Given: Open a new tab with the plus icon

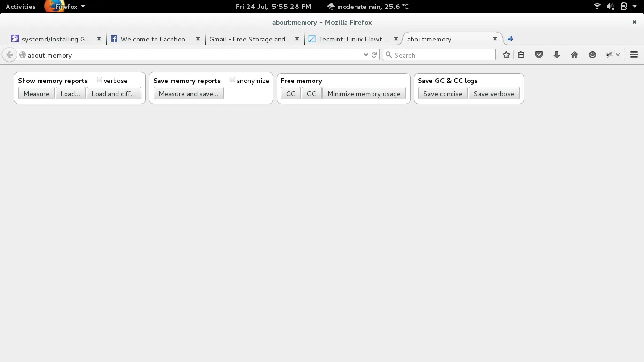Looking at the screenshot, I should (510, 39).
